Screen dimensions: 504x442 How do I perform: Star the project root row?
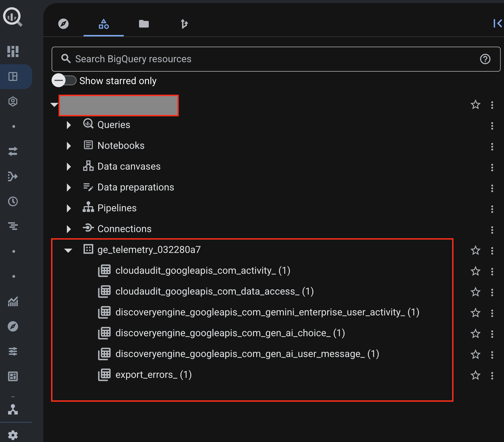click(x=475, y=105)
